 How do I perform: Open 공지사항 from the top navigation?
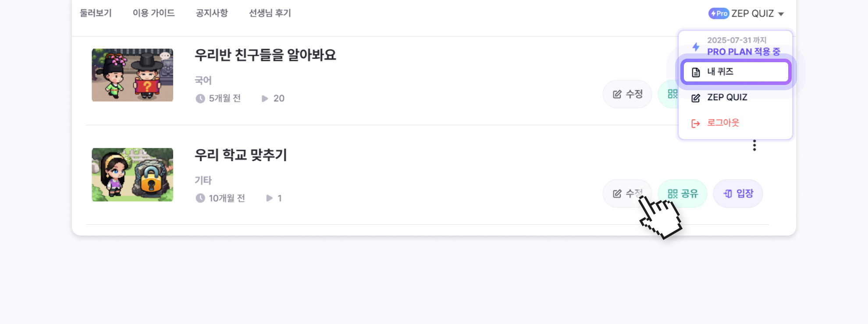(x=212, y=13)
